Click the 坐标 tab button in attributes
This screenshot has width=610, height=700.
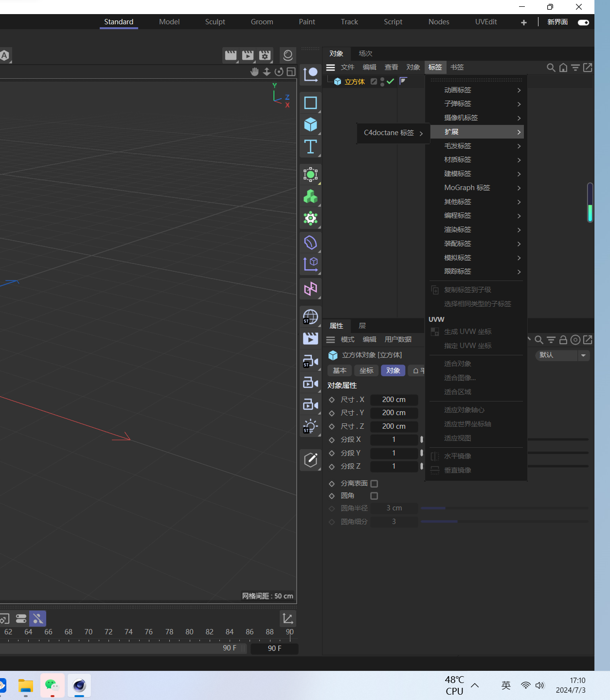366,370
